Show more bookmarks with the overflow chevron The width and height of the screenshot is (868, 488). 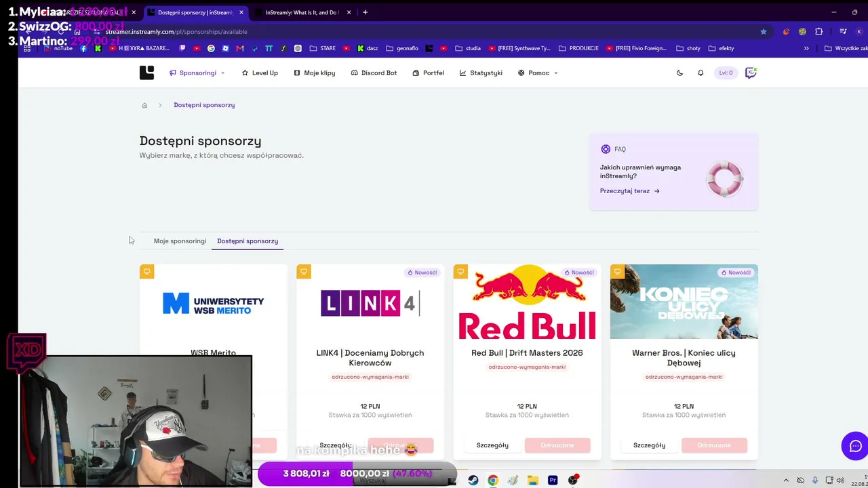806,48
